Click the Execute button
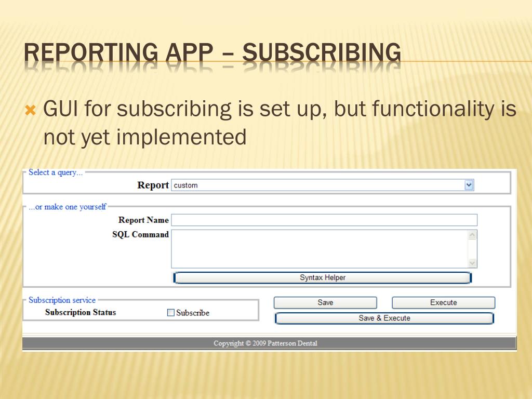 (x=444, y=303)
